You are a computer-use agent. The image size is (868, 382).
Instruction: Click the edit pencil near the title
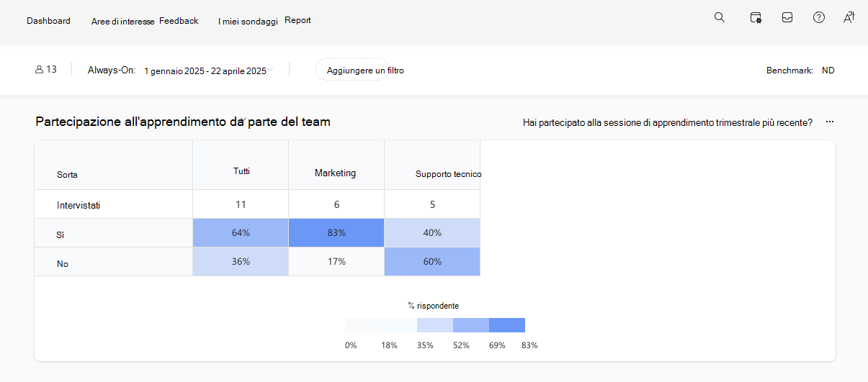tap(244, 119)
